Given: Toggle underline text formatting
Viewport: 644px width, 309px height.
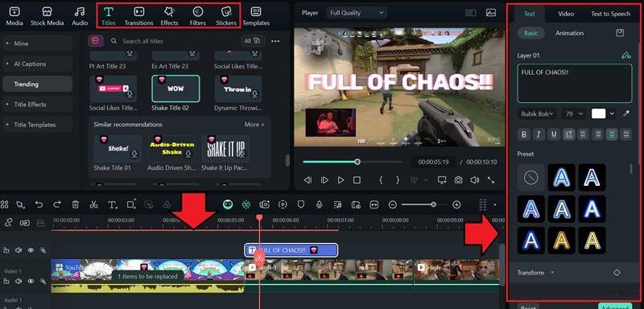Looking at the screenshot, I should point(554,134).
